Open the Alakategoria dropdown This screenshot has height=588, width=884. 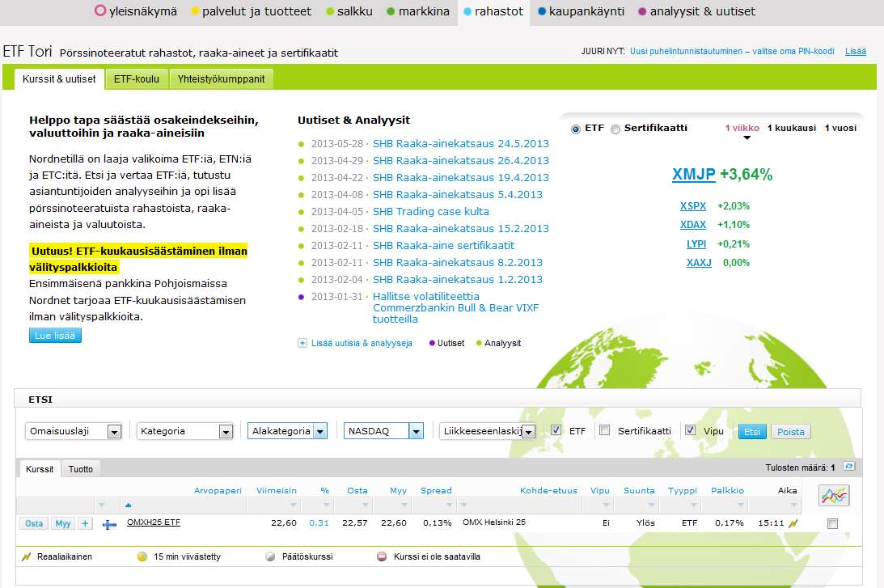click(288, 431)
